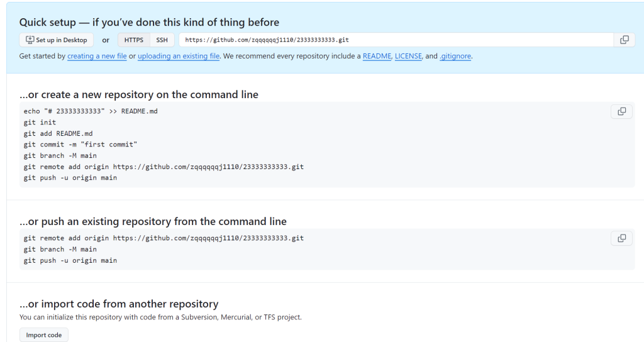Open the creating a new file link
The image size is (644, 342).
click(97, 56)
